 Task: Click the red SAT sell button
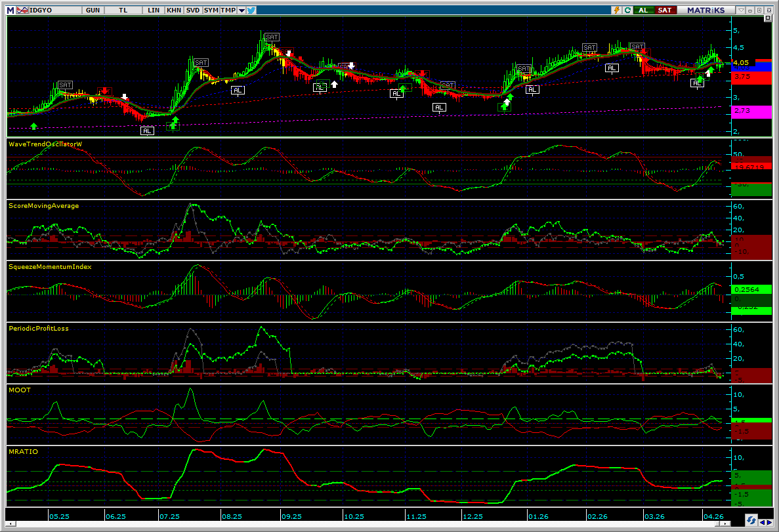[x=665, y=10]
